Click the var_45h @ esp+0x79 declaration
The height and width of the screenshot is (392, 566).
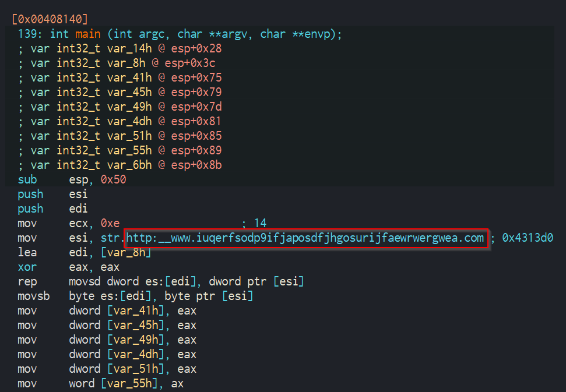[x=120, y=92]
